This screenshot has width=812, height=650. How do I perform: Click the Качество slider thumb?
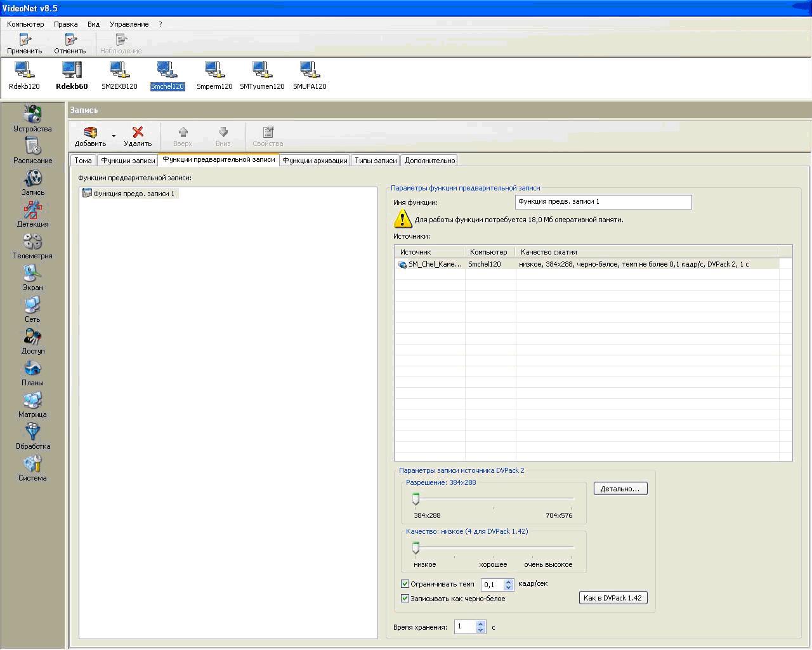(416, 548)
